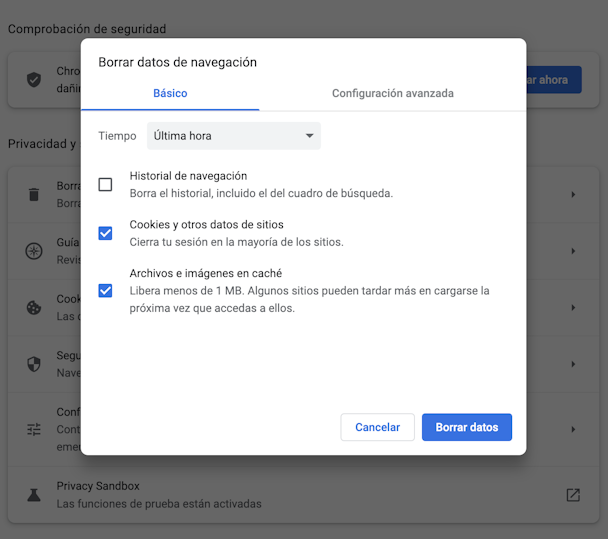Click the trash can icon
The width and height of the screenshot is (608, 539).
[34, 194]
